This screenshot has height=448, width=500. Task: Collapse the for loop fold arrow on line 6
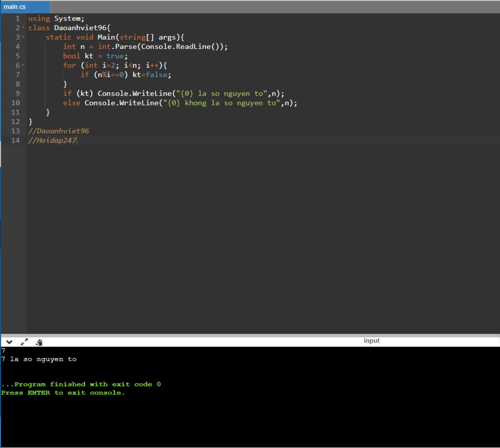(x=23, y=65)
